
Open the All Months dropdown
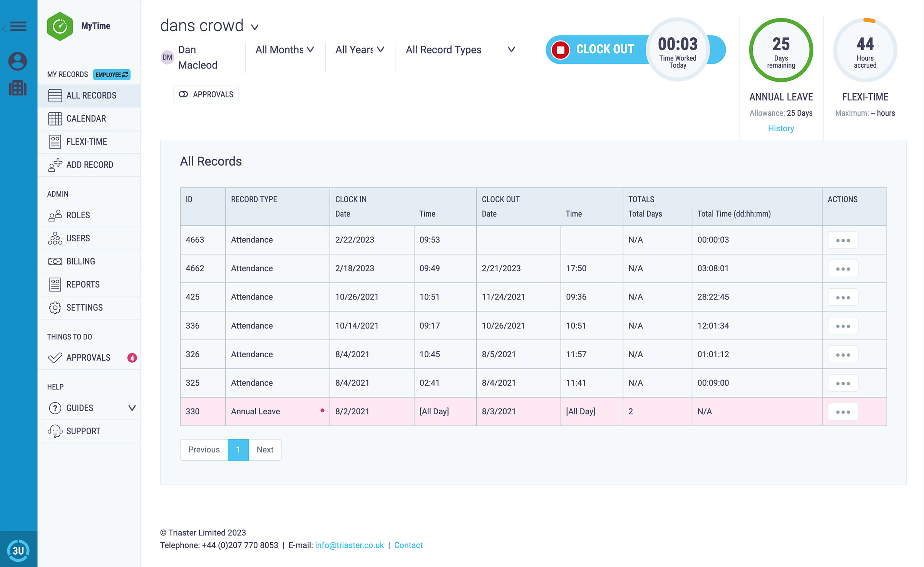(x=285, y=50)
